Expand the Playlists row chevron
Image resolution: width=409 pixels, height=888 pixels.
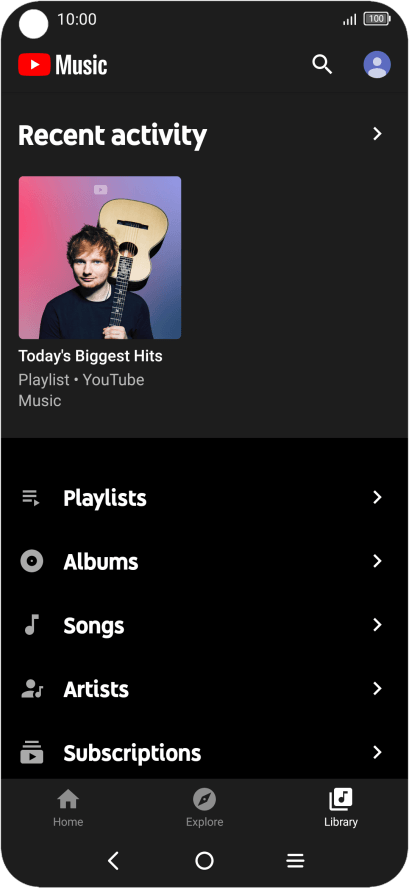[377, 497]
